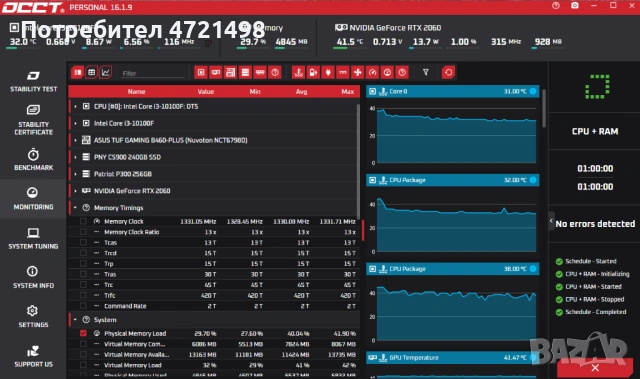Viewport: 640px width, 379px height.
Task: Click the sensor table vertical scrollbar
Action: click(x=358, y=161)
